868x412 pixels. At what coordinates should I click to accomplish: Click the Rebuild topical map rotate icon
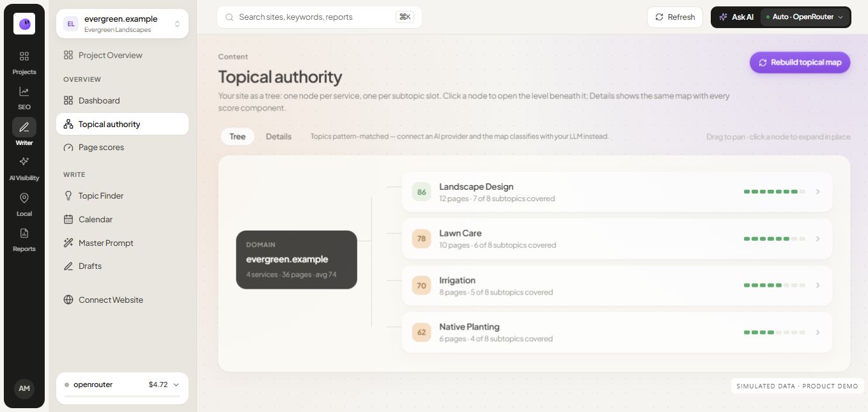tap(763, 63)
